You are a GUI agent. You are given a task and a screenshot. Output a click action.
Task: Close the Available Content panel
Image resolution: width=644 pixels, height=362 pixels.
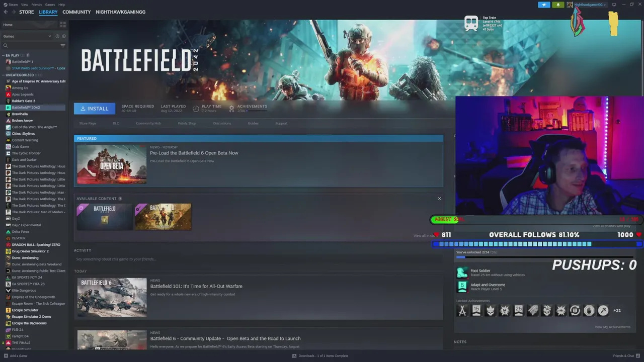click(x=439, y=199)
